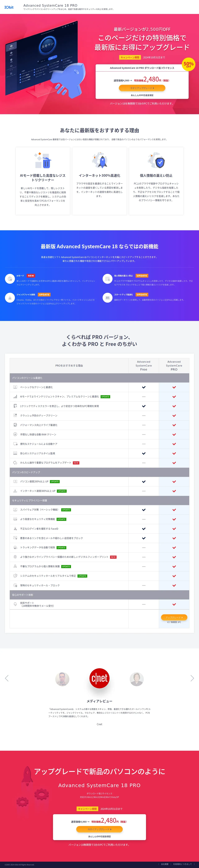Click the shield icon for privacy leak protection
199x868 pixels.
pyautogui.click(x=156, y=161)
